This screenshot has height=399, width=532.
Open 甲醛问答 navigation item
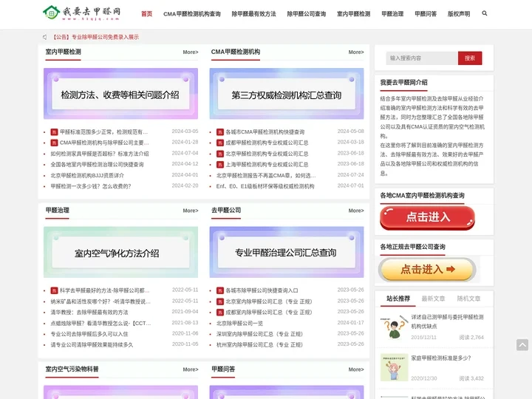coord(426,14)
